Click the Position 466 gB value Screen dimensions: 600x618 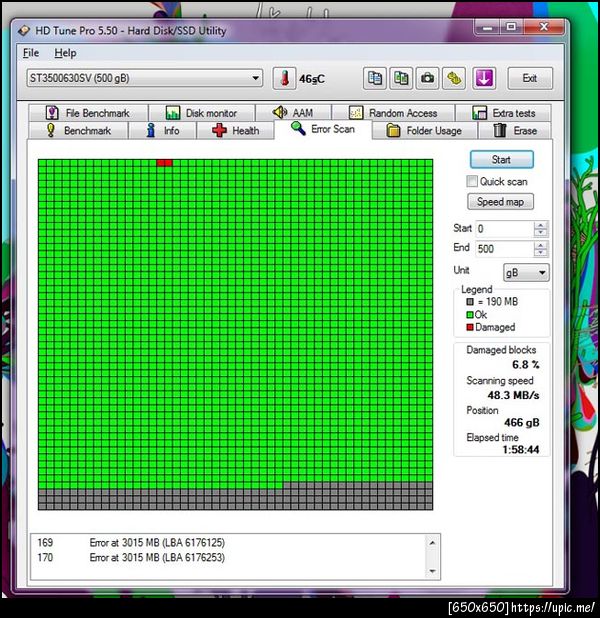522,423
